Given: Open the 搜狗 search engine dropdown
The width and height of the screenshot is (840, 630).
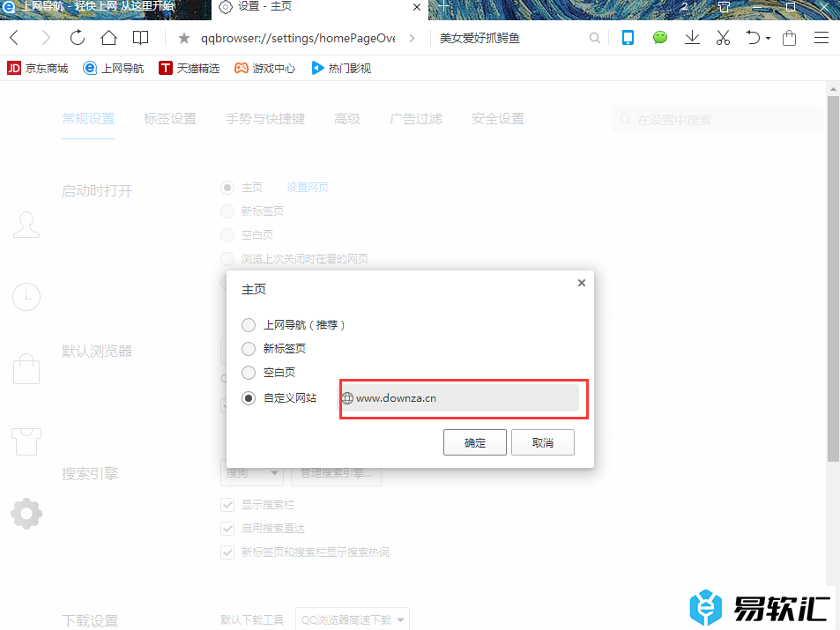Looking at the screenshot, I should (252, 473).
